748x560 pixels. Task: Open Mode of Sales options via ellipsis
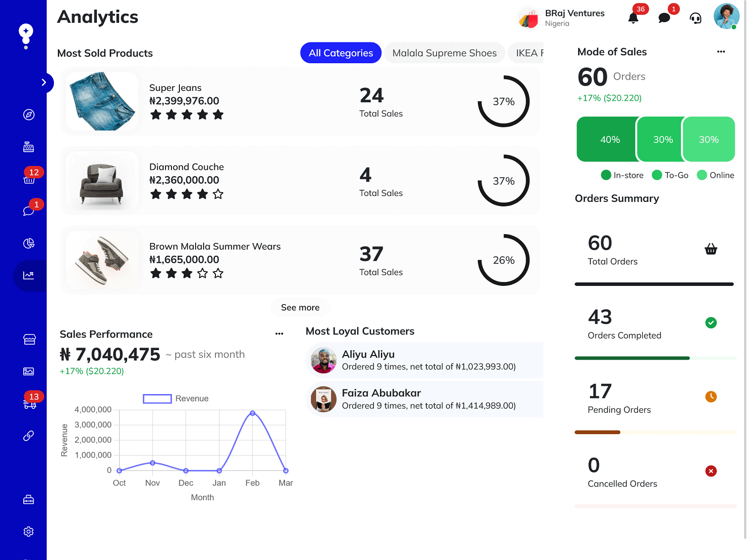(x=721, y=51)
